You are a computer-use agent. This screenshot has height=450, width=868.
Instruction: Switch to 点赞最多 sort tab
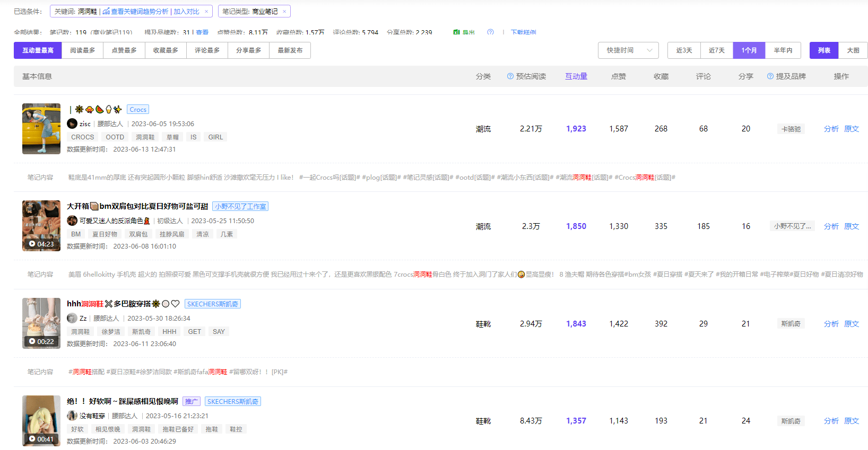pos(124,50)
